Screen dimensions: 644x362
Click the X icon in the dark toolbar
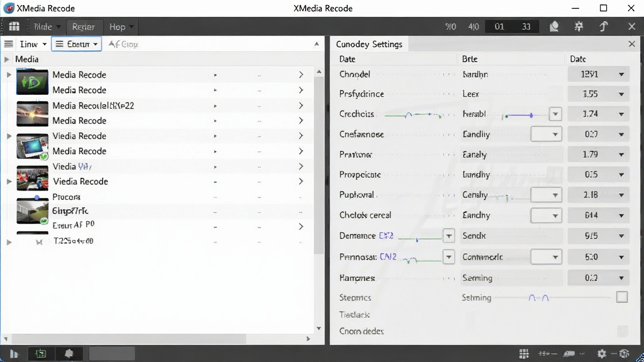(x=631, y=26)
